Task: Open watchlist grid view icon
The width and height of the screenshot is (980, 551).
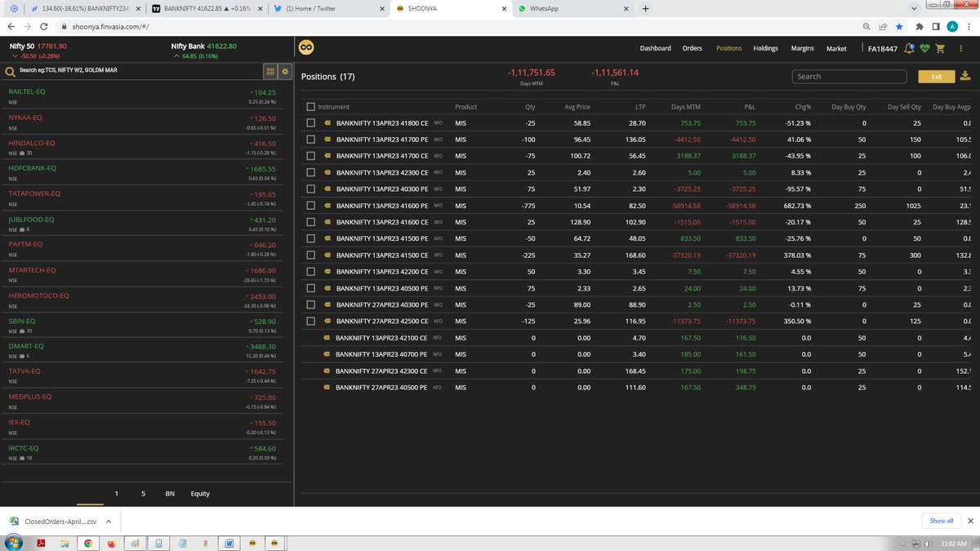Action: pos(270,71)
